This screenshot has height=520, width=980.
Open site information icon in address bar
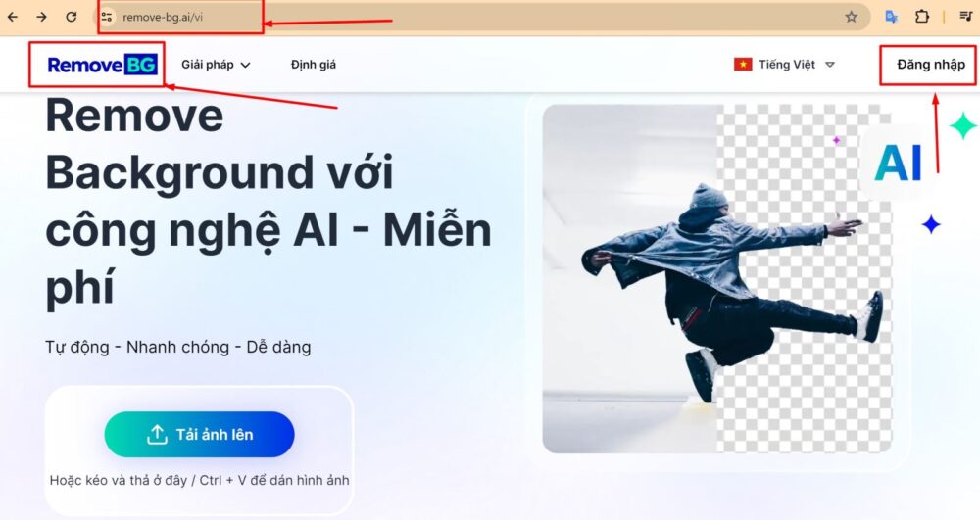pyautogui.click(x=107, y=17)
